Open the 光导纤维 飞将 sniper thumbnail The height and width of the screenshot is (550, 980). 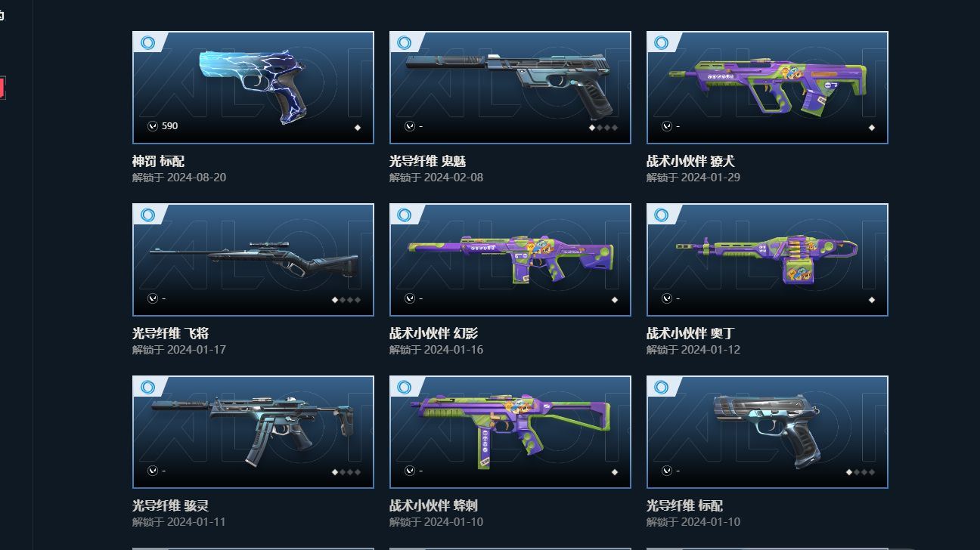click(253, 260)
